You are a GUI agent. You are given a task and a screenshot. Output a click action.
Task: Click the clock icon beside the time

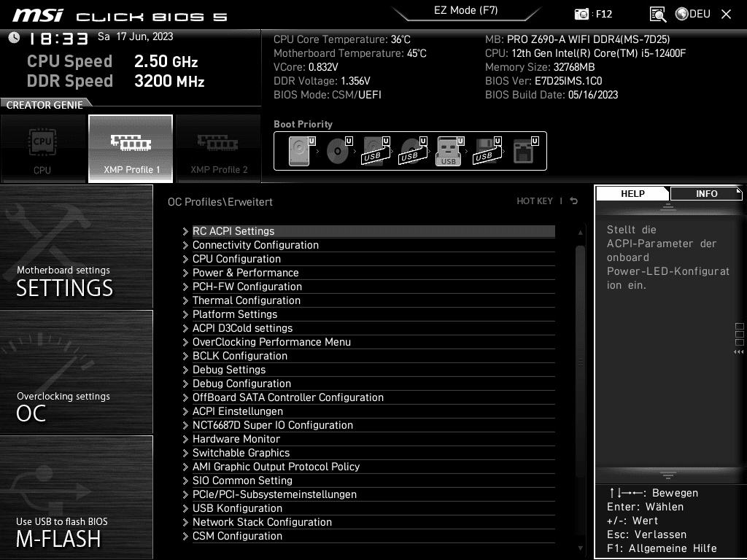pyautogui.click(x=14, y=37)
